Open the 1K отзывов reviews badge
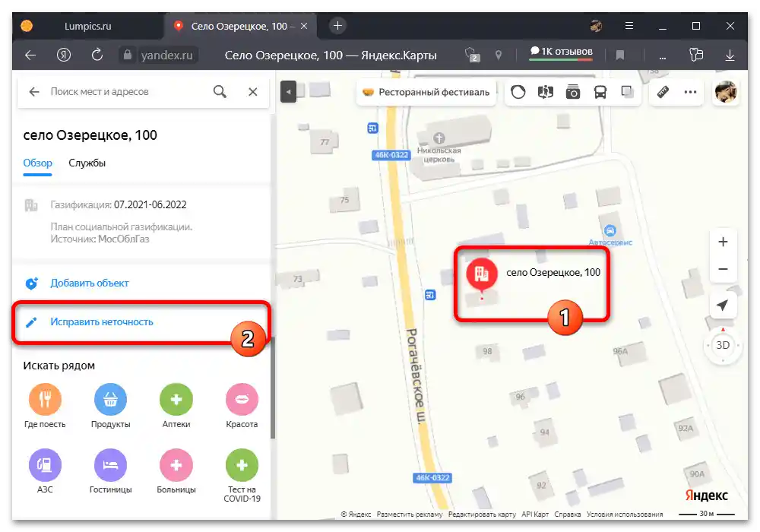 [x=561, y=52]
